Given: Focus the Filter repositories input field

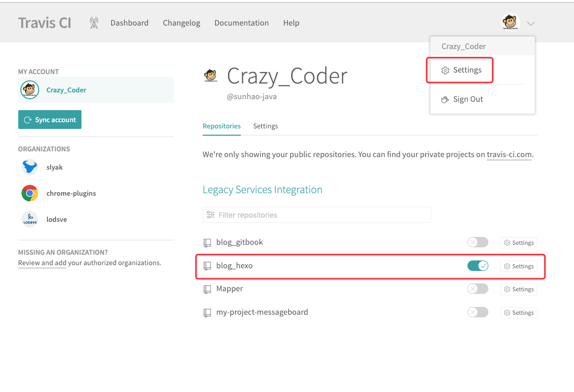Looking at the screenshot, I should 317,215.
